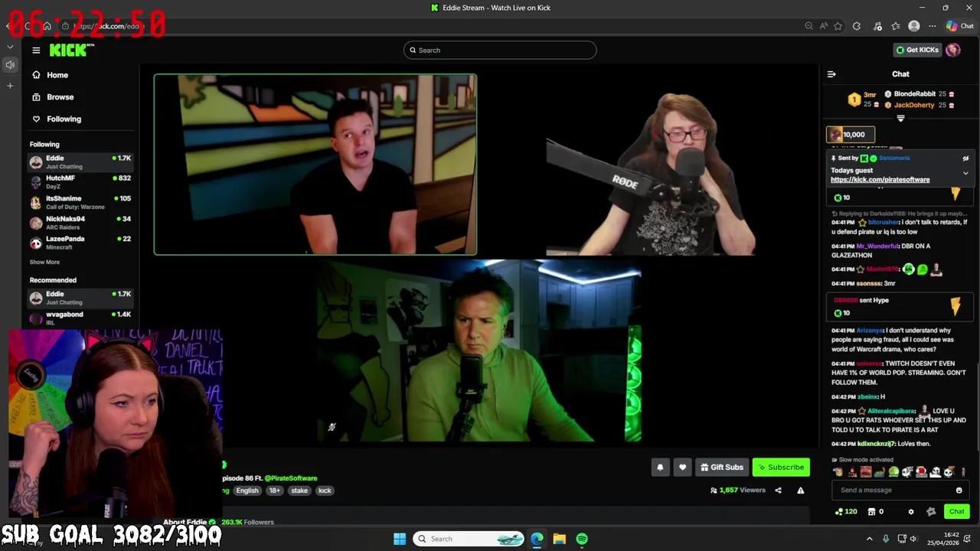The height and width of the screenshot is (551, 980).
Task: Open Spotify from the taskbar
Action: [582, 539]
